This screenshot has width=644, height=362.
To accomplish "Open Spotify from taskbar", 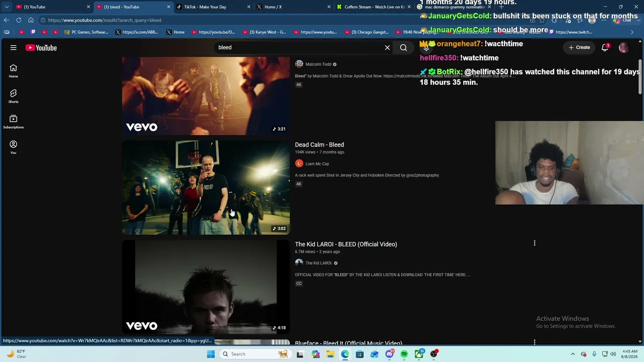I will [404, 354].
